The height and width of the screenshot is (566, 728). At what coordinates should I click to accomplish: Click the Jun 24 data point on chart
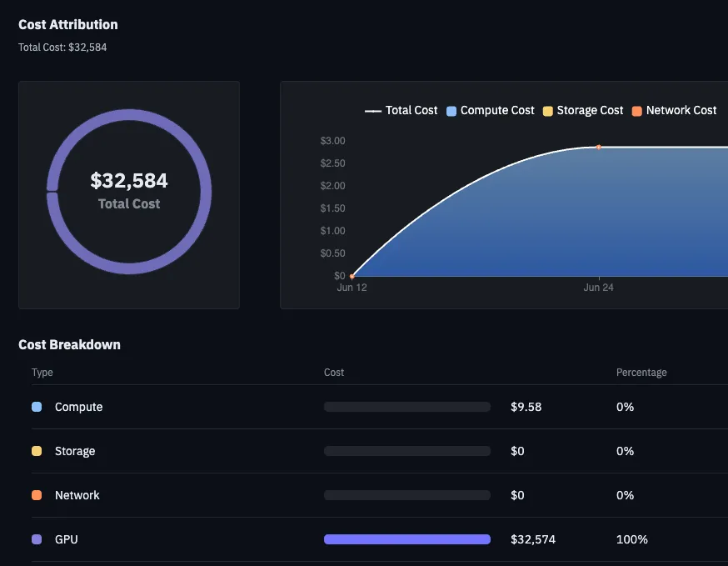click(598, 147)
